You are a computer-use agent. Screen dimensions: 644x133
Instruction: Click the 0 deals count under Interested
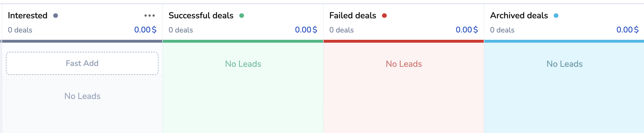coord(20,30)
